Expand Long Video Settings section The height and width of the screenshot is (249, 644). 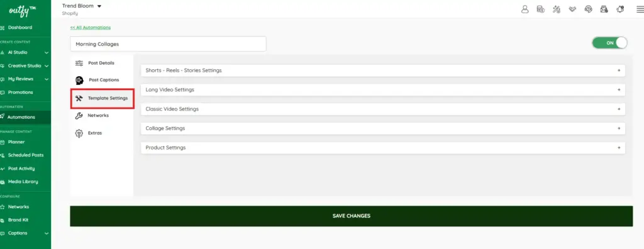pyautogui.click(x=383, y=89)
